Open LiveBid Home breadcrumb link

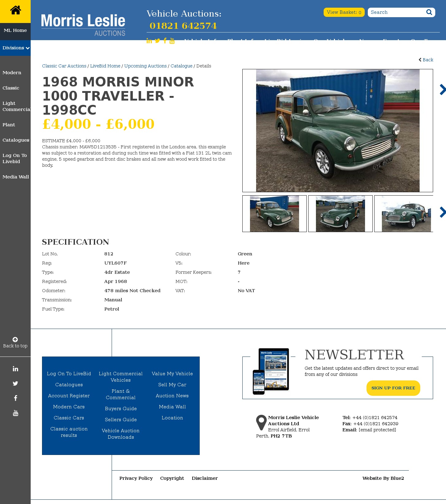pos(105,66)
